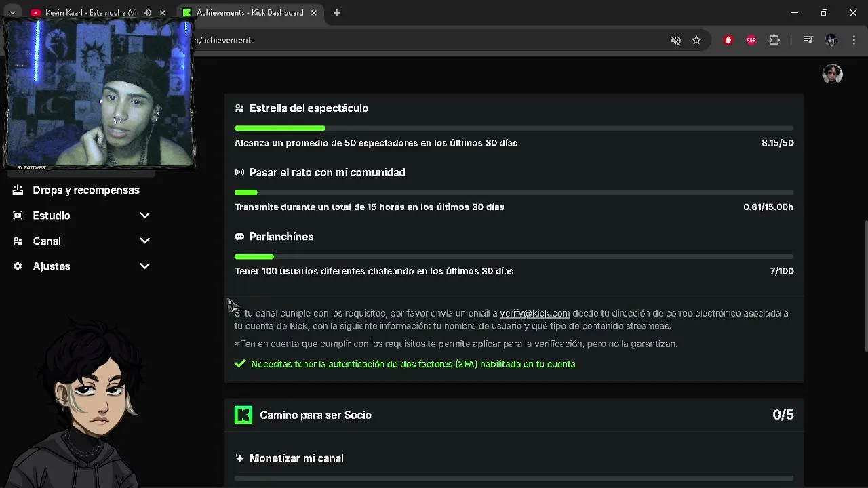Select the Achievements - Kick Dashboard tab

(x=250, y=13)
